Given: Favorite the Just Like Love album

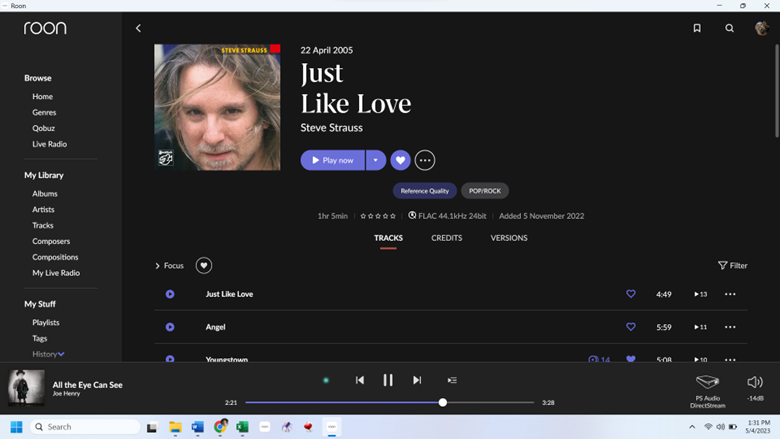Looking at the screenshot, I should point(400,160).
